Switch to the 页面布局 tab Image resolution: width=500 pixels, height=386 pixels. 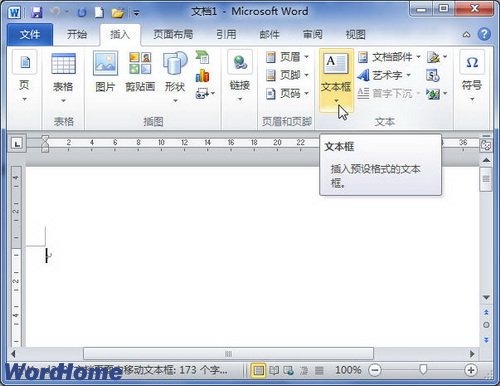point(173,34)
